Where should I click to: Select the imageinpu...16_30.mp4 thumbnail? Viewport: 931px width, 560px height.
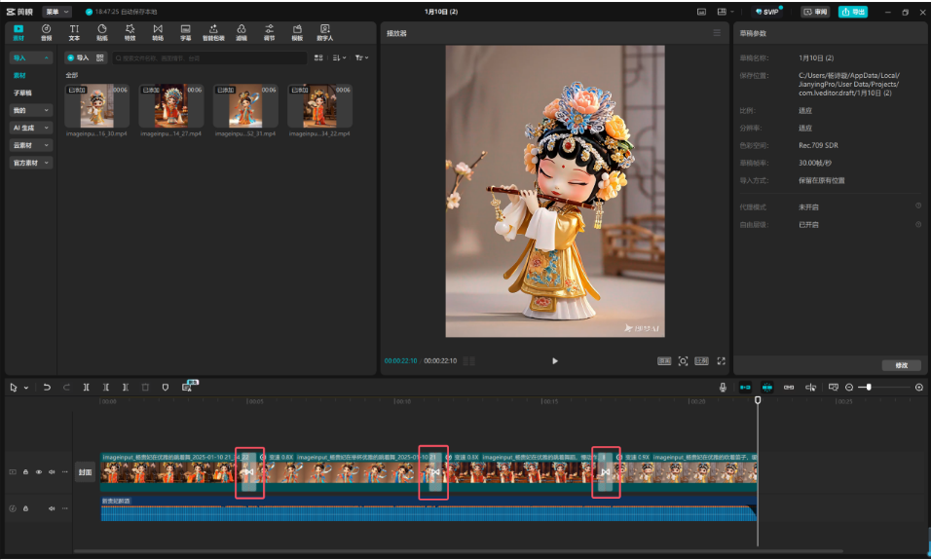tap(96, 106)
